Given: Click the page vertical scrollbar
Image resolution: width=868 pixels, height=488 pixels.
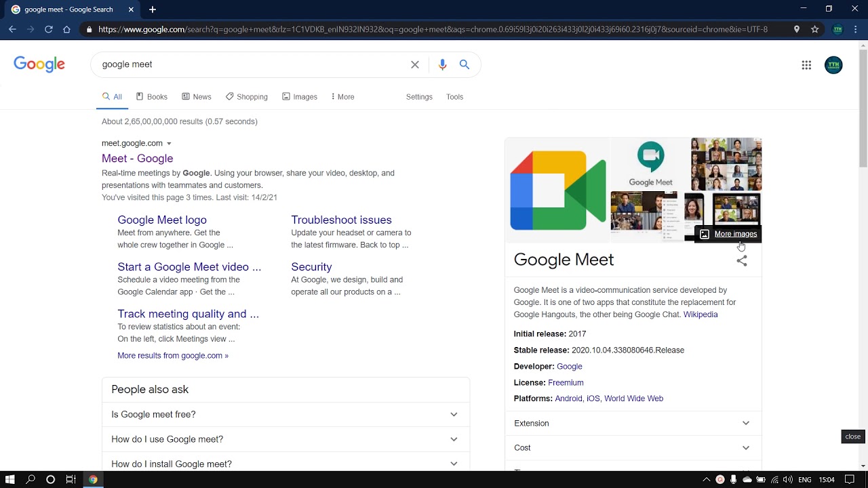Looking at the screenshot, I should tap(863, 108).
